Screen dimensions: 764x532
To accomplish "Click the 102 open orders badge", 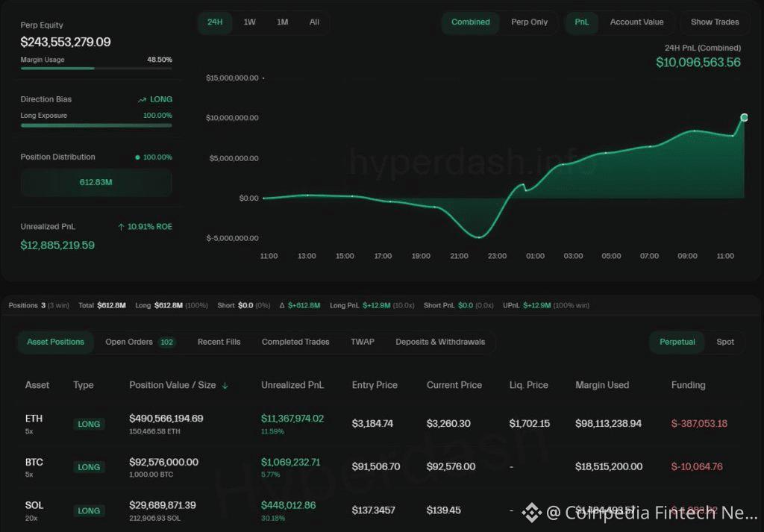I will click(x=166, y=342).
